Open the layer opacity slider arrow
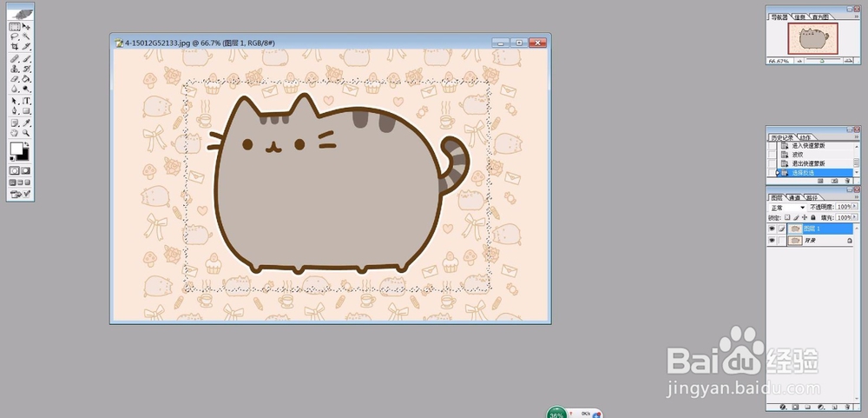This screenshot has height=418, width=868. coord(854,206)
